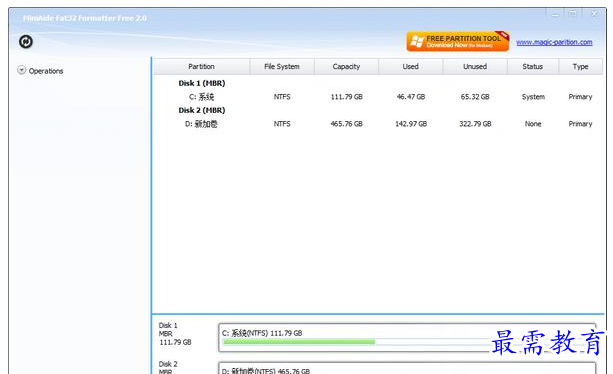Click the 46.47 GB used cell

(411, 97)
